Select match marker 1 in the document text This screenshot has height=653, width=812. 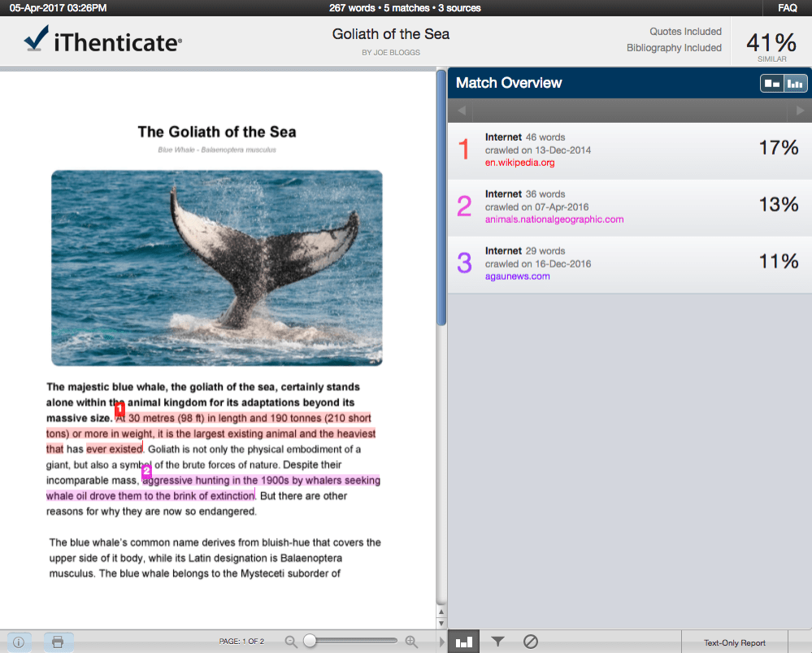click(119, 410)
